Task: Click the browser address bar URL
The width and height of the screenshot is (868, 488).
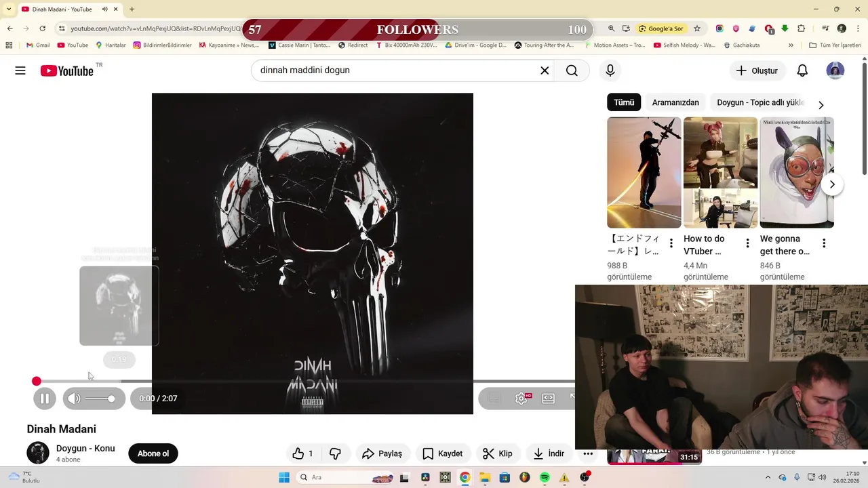Action: [155, 28]
